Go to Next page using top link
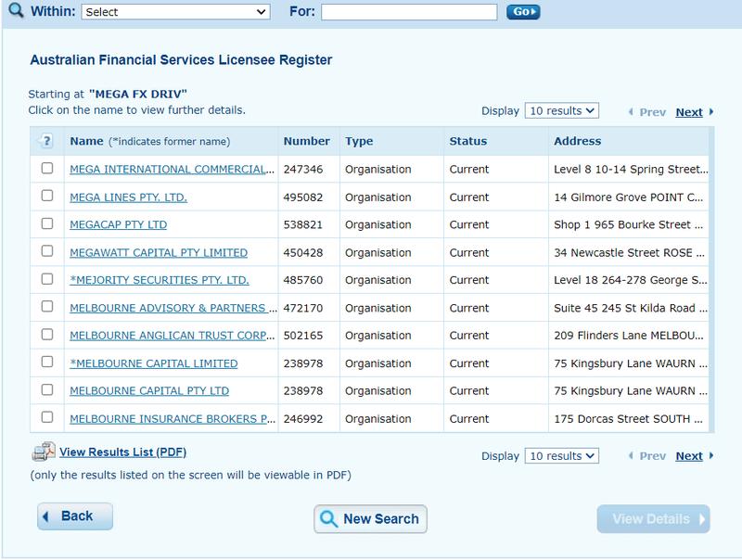The image size is (742, 560). coord(689,112)
